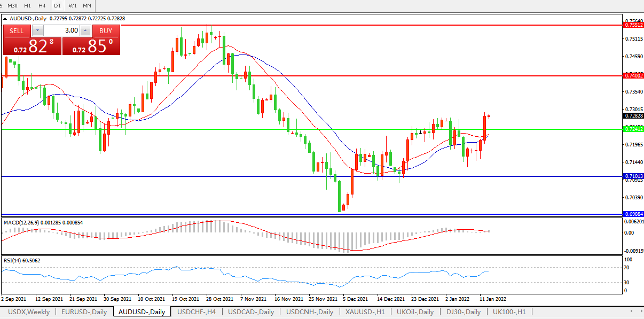Open the XAUUSD-,H1 chart tab

click(366, 312)
